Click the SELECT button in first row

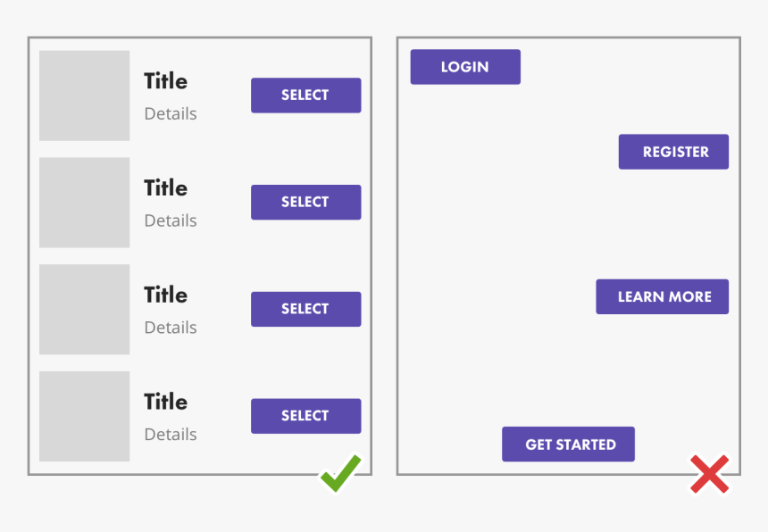click(305, 96)
